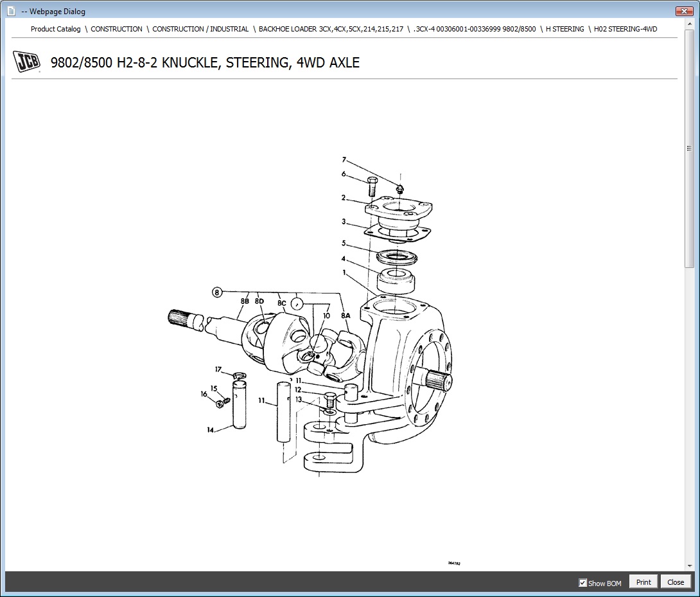Go to CONSTRUCTION breadcrumb
Screen dimensions: 700x597
(116, 29)
